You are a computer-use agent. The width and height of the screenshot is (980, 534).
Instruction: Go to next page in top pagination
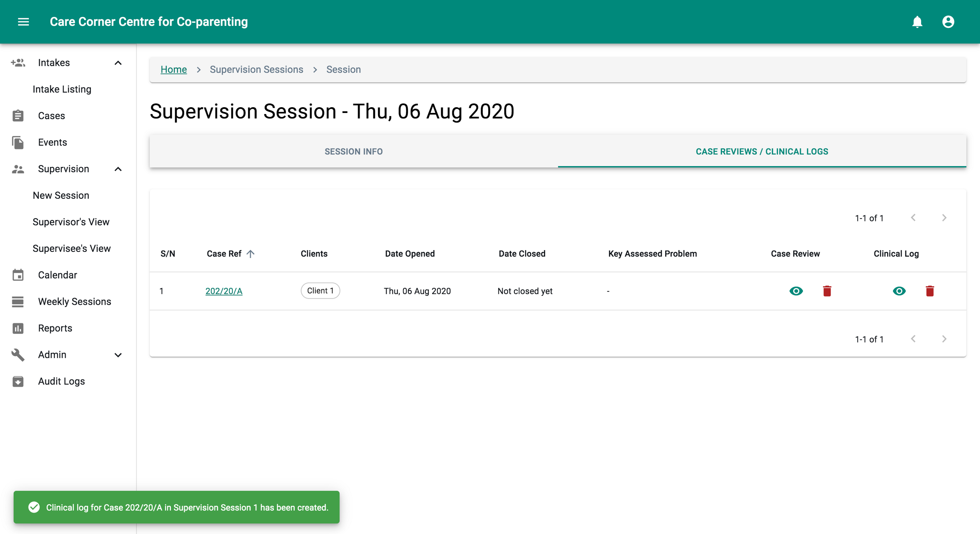click(x=944, y=218)
